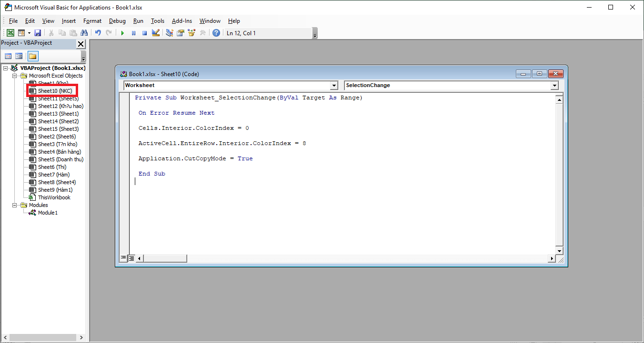
Task: Click the Reset (stop) square icon
Action: pos(144,33)
